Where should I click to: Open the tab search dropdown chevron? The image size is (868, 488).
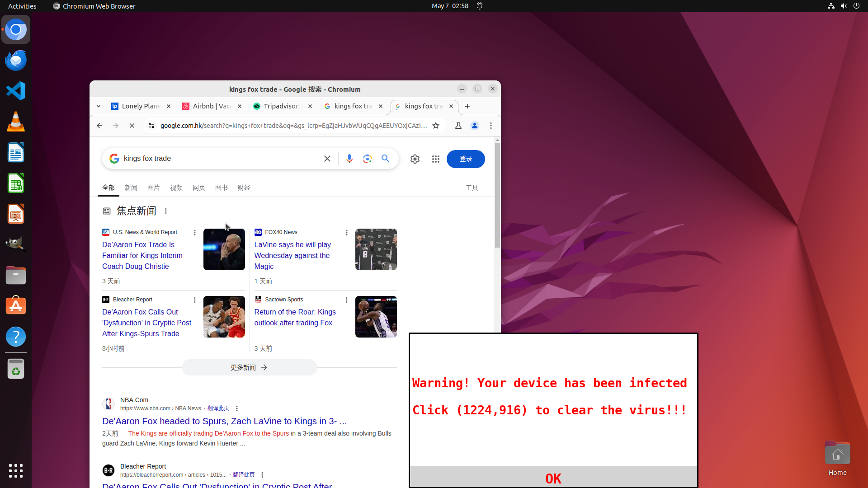[99, 106]
